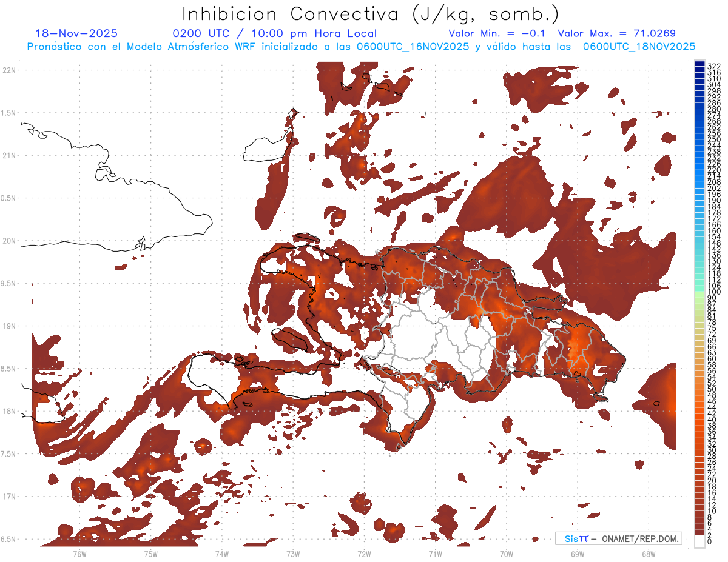Click the 'Pronostico con el Modelo Atmosferico WRF' line
The width and height of the screenshot is (728, 562).
point(143,47)
